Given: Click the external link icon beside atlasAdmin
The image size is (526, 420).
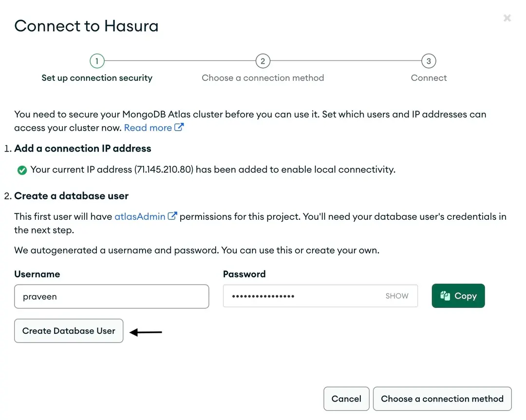Looking at the screenshot, I should 172,216.
